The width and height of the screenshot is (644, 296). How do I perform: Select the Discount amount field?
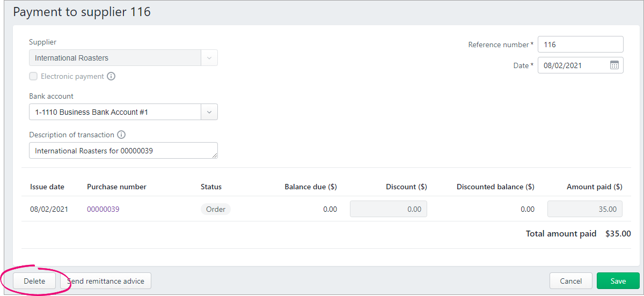pyautogui.click(x=389, y=209)
